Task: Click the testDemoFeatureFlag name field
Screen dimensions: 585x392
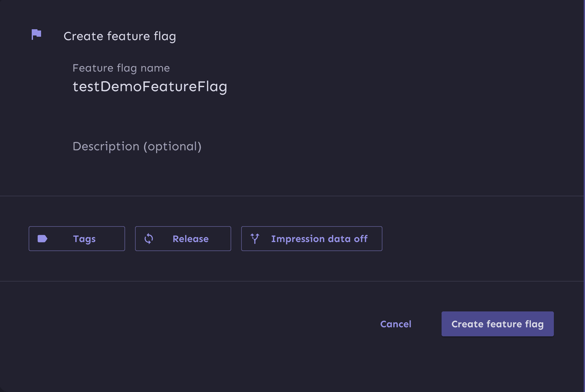Action: (150, 86)
